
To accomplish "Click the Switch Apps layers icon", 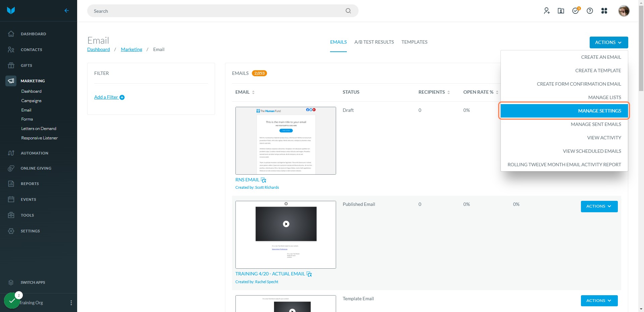I will click(11, 282).
